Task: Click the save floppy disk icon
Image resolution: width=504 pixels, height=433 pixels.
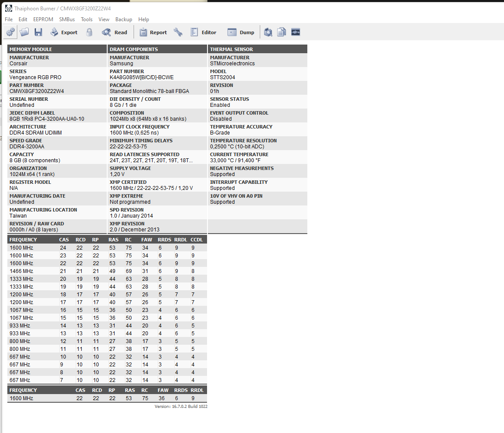Action: pyautogui.click(x=38, y=32)
